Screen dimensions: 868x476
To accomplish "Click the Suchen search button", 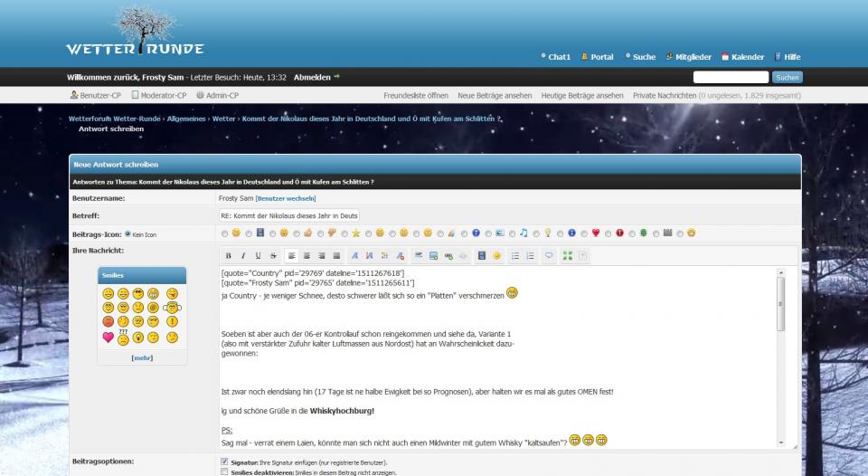I will coord(788,78).
